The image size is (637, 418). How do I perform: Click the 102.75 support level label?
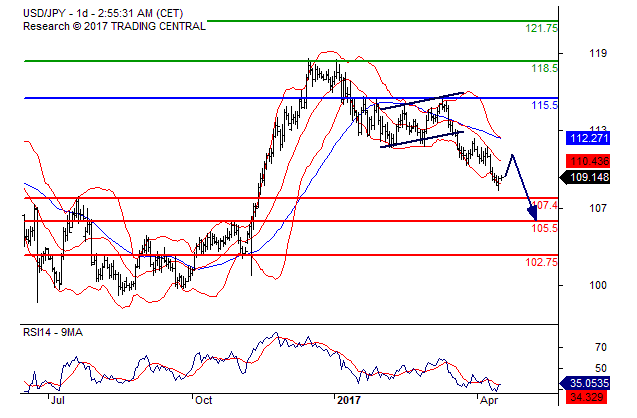pyautogui.click(x=541, y=262)
